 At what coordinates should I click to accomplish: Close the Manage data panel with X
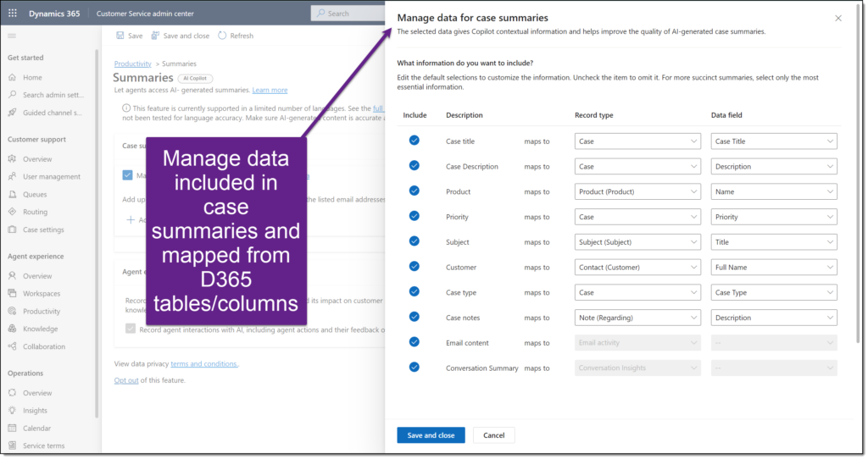pos(838,19)
